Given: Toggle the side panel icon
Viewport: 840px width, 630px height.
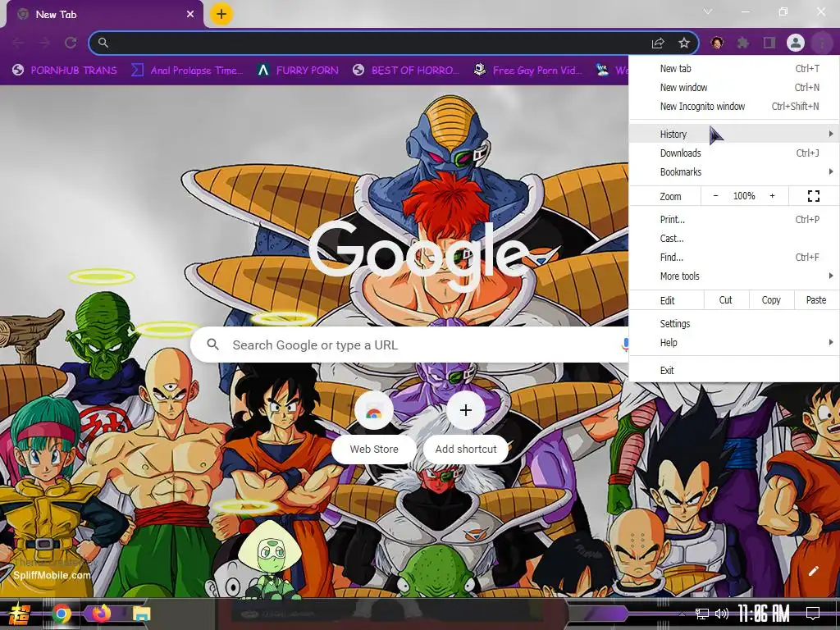Looking at the screenshot, I should (769, 43).
